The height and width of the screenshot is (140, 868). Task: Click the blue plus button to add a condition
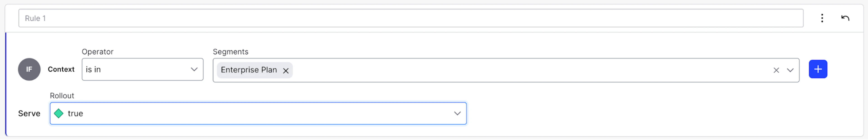pyautogui.click(x=818, y=69)
